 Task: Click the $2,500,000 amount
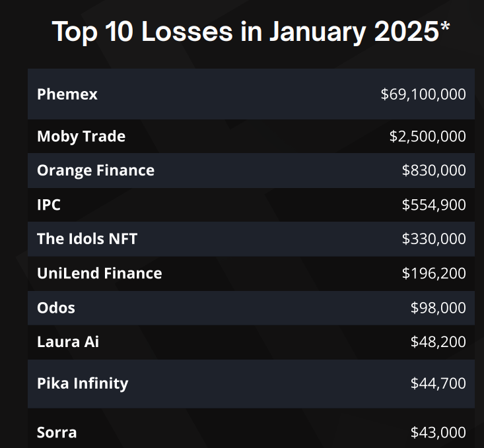[427, 137]
